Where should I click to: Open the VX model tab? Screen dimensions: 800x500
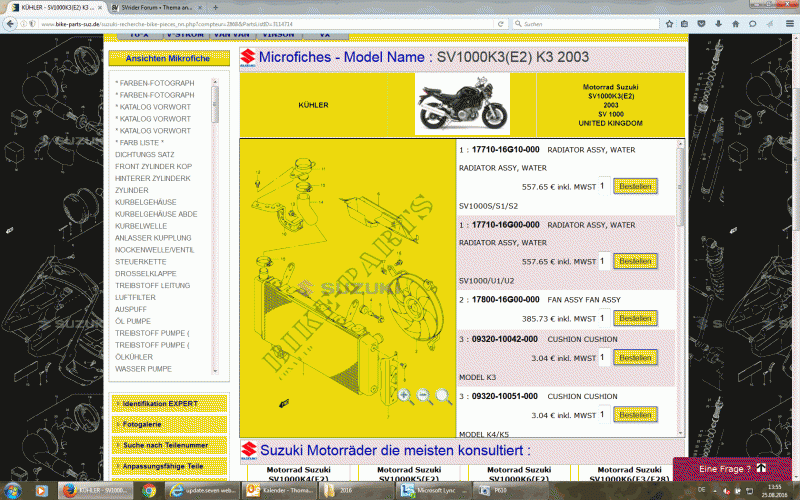(325, 35)
